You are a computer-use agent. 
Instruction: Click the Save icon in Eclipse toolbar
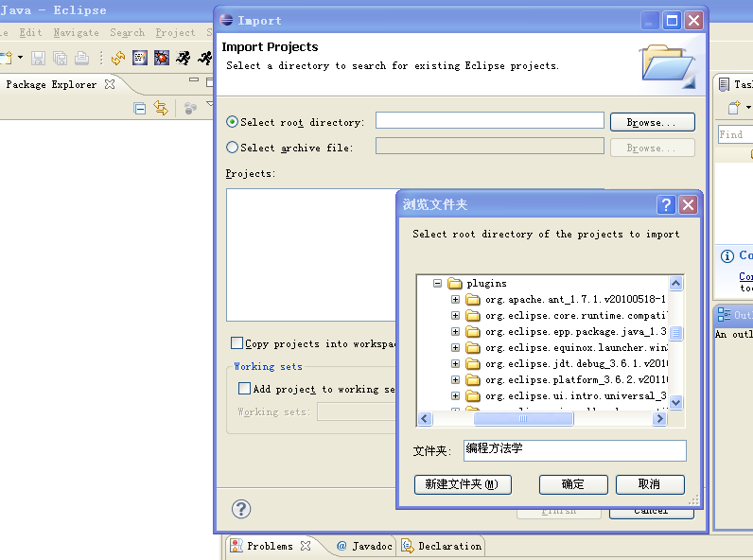38,58
